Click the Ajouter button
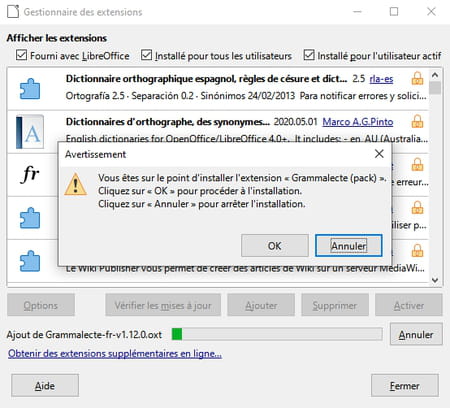Screen dimensions: 450x408 (261, 305)
